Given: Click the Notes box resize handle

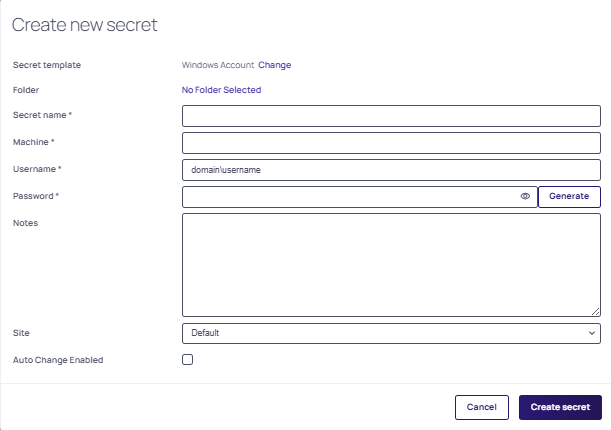Looking at the screenshot, I should 595,311.
